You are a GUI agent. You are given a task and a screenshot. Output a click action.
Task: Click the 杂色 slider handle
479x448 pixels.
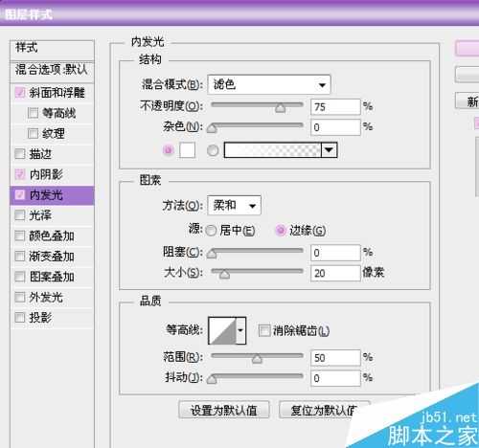(212, 128)
